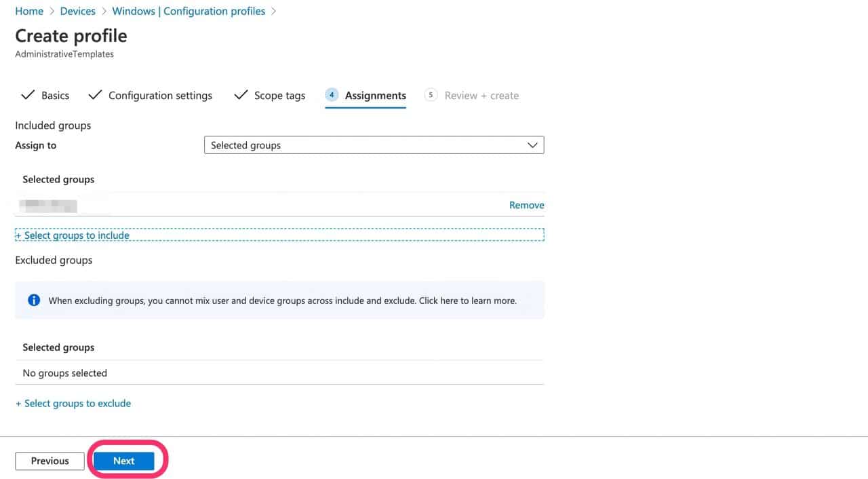Click the No groups selected text

point(65,372)
